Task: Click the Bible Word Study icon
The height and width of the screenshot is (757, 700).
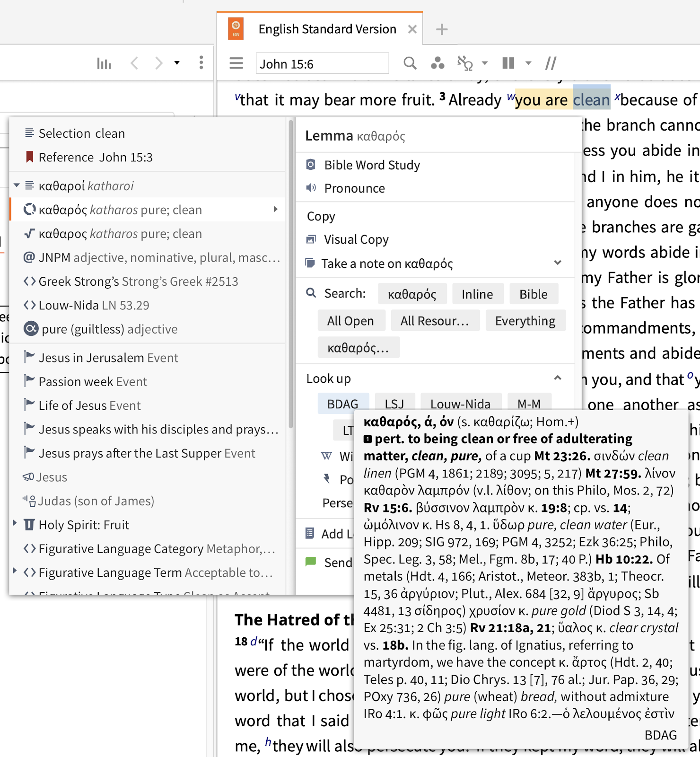Action: point(311,165)
